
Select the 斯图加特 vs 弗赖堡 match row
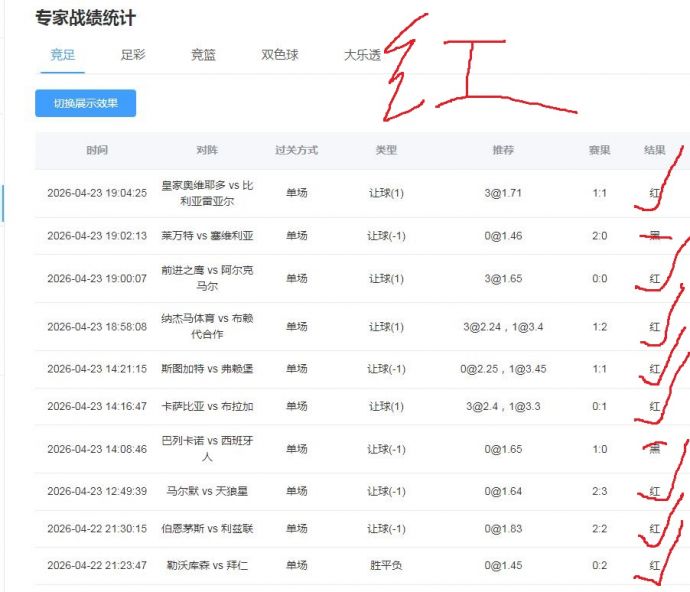tap(207, 369)
